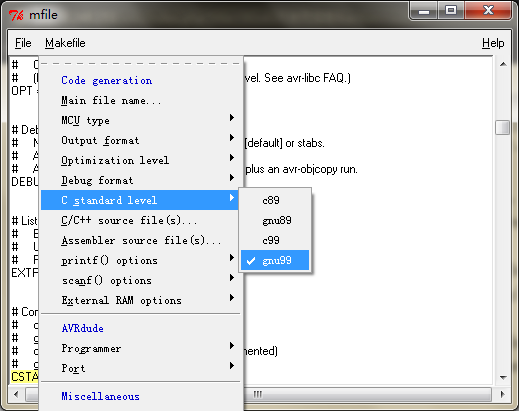Open the File menu
The width and height of the screenshot is (519, 411).
[23, 43]
